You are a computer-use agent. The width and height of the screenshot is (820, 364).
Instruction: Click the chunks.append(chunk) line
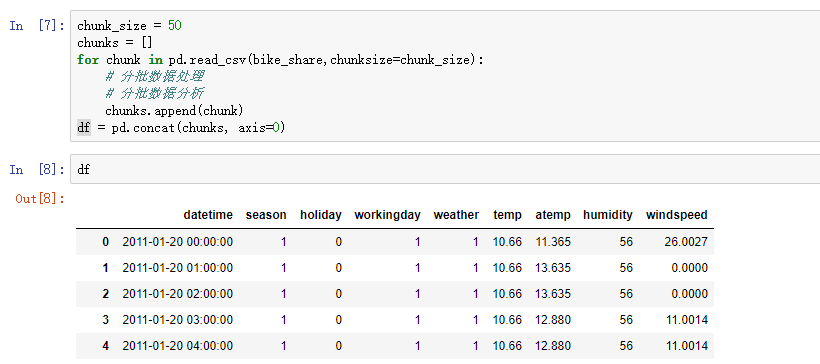[x=174, y=111]
